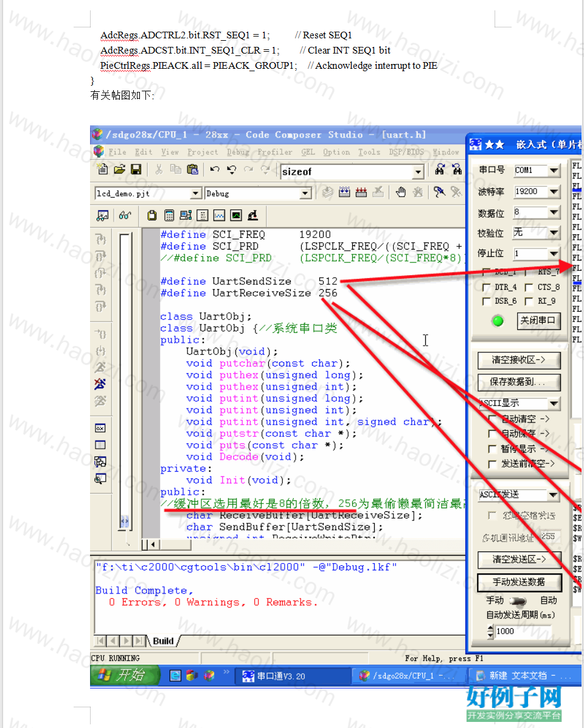The width and height of the screenshot is (584, 728).
Task: Click the Rebuild All icon
Action: click(361, 192)
